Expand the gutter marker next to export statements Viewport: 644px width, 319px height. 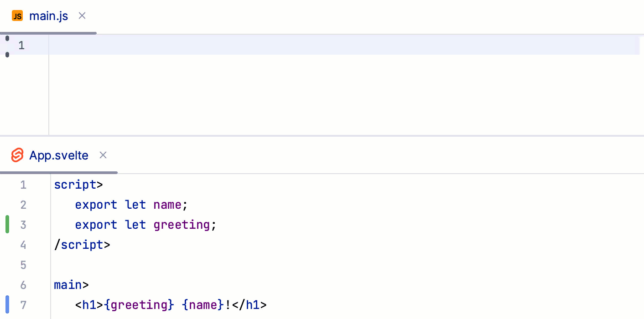click(7, 224)
